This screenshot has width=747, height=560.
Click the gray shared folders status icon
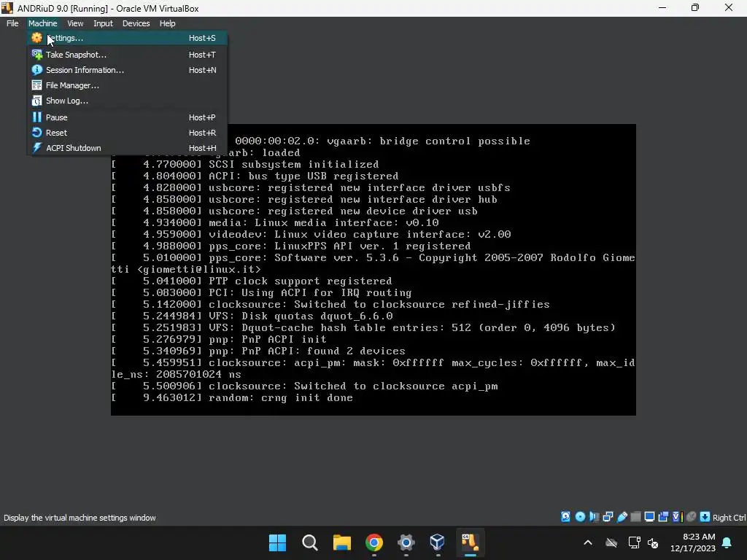(x=635, y=517)
